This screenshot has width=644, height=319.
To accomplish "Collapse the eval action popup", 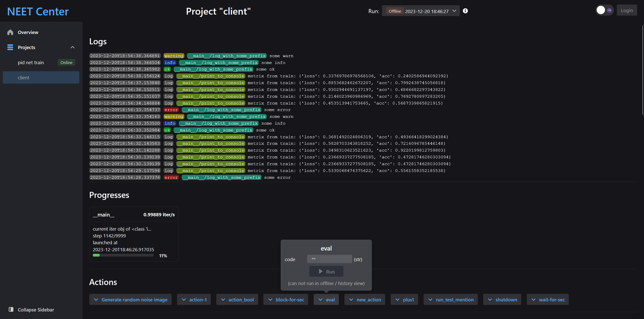I will 326,300.
